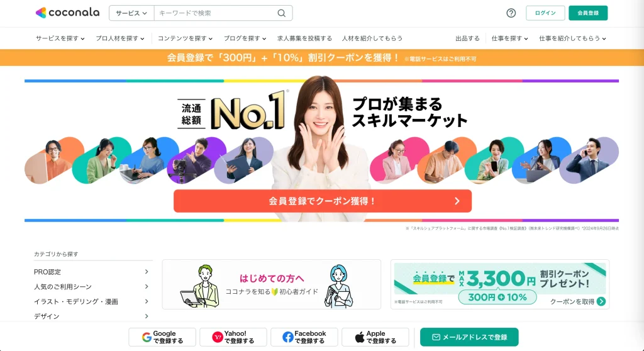
Task: Expand the プロ人材を探す menu
Action: [x=120, y=38]
